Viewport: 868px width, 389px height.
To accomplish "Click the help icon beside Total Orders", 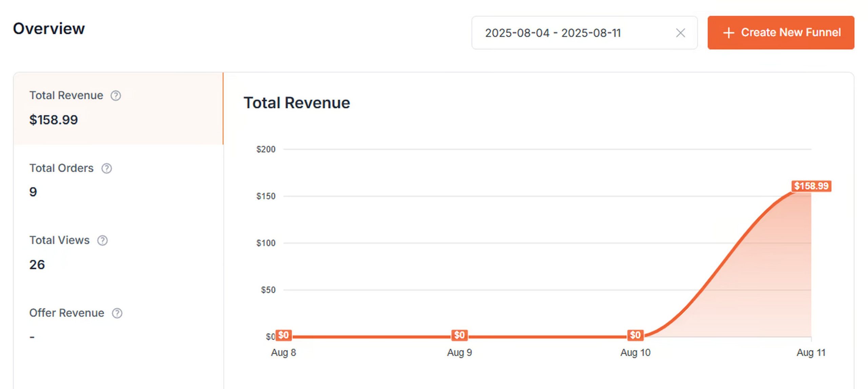I will click(106, 168).
